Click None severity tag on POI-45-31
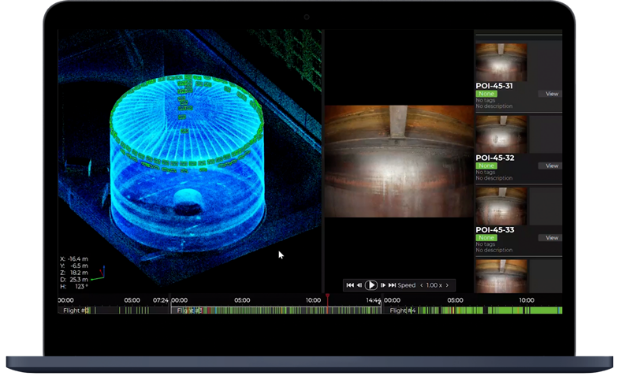Screen dimensions: 620x374 click(486, 94)
